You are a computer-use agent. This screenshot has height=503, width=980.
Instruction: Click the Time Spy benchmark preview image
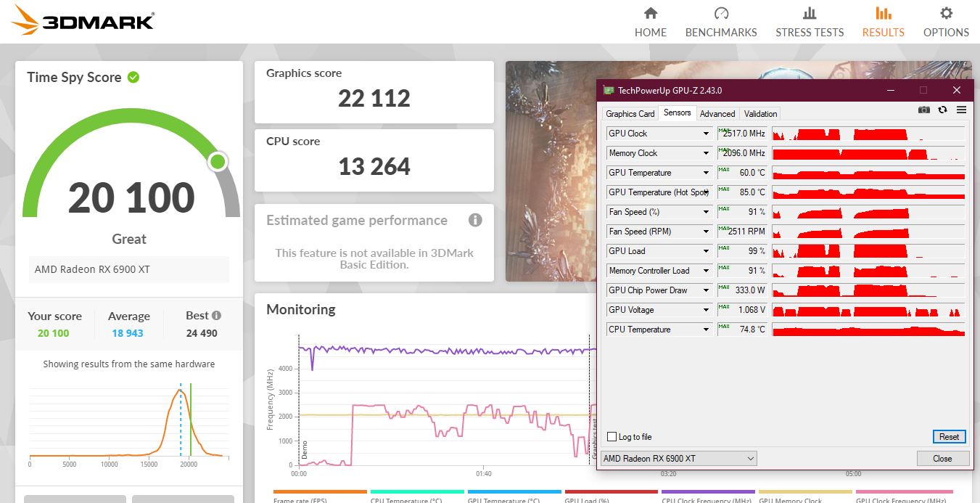coord(551,171)
